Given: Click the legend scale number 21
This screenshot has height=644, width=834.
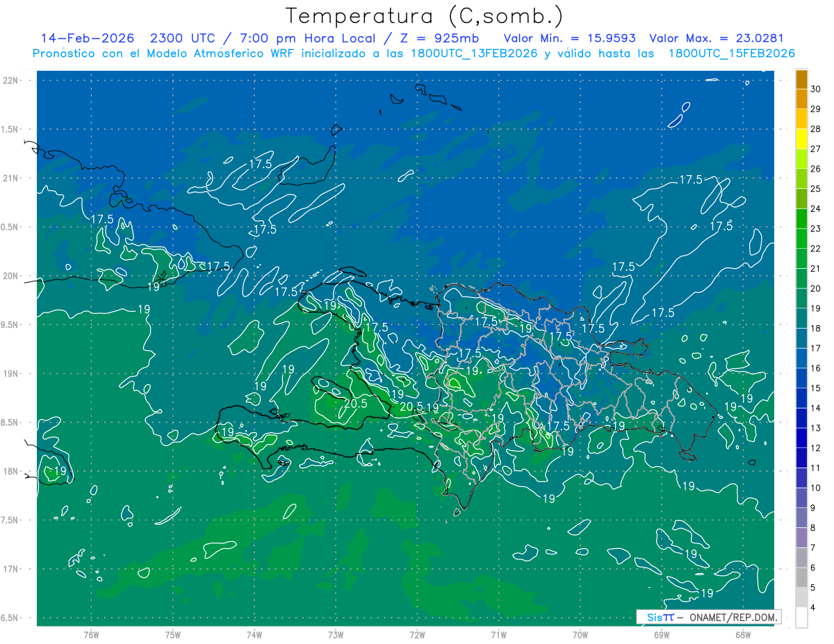Looking at the screenshot, I should [817, 268].
